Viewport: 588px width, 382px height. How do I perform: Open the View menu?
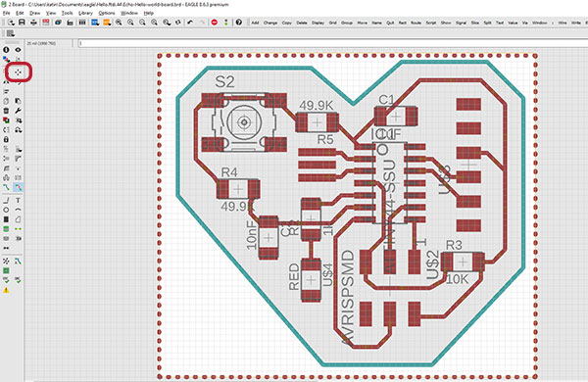click(x=51, y=13)
